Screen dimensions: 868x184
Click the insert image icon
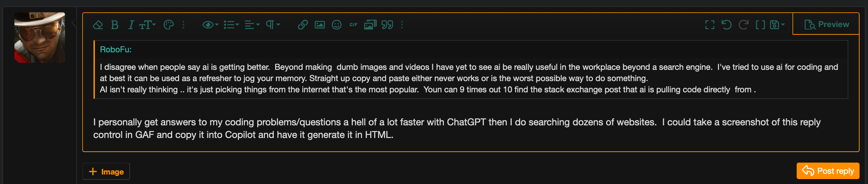coord(320,25)
